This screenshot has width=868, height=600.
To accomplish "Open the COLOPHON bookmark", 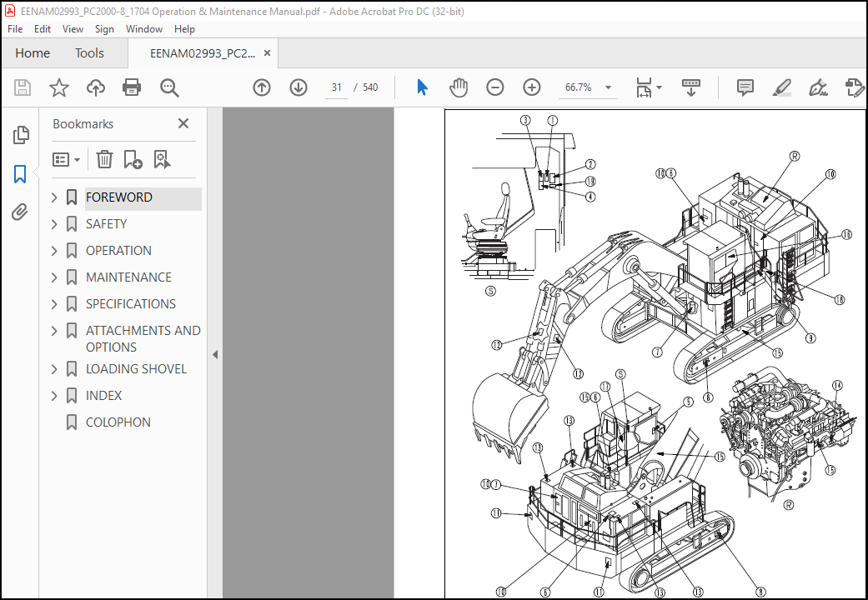I will (118, 422).
